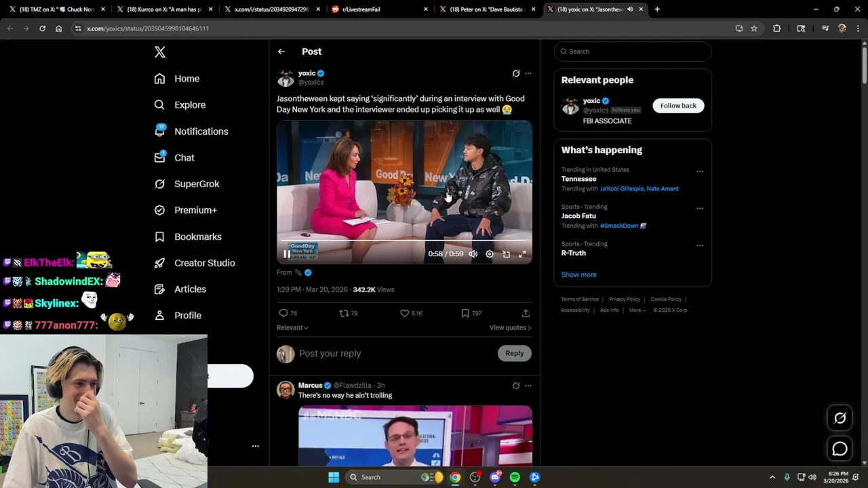This screenshot has height=488, width=868.
Task: Click the address bar URL
Action: (148, 28)
